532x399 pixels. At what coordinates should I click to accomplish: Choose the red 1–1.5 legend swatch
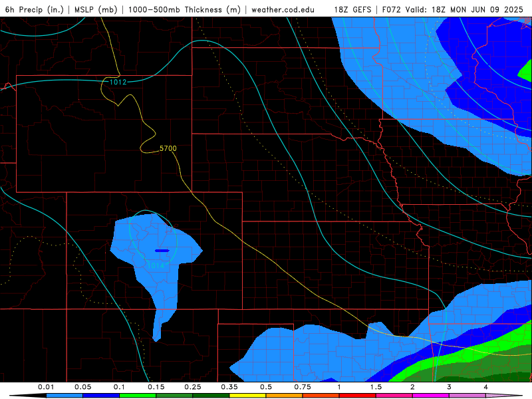358,396
